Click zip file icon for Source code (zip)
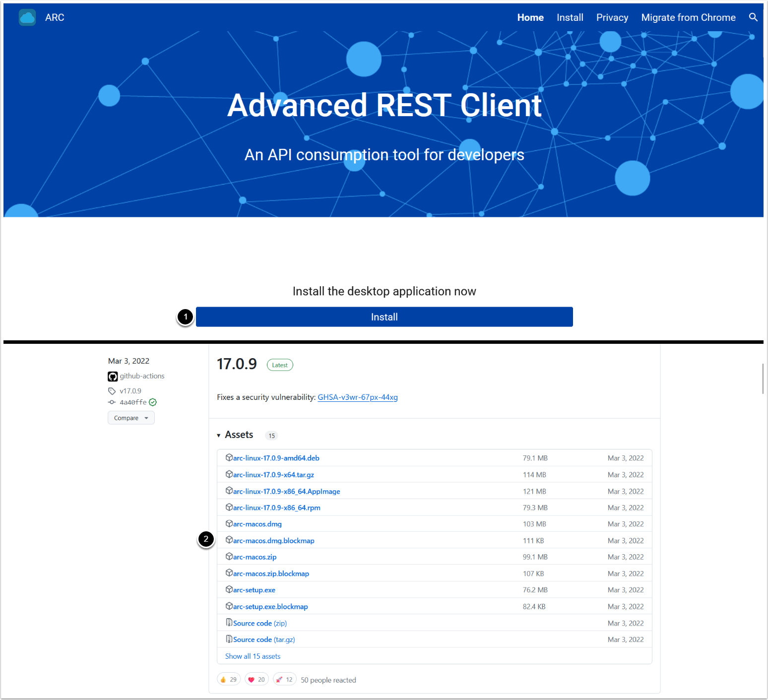 pos(229,623)
